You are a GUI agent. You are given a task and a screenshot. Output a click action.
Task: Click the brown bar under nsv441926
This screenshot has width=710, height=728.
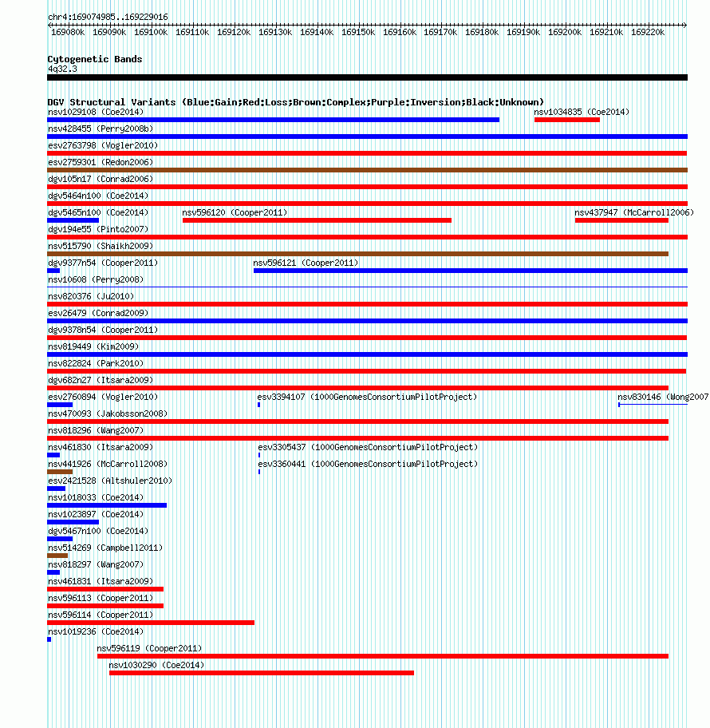pos(60,472)
